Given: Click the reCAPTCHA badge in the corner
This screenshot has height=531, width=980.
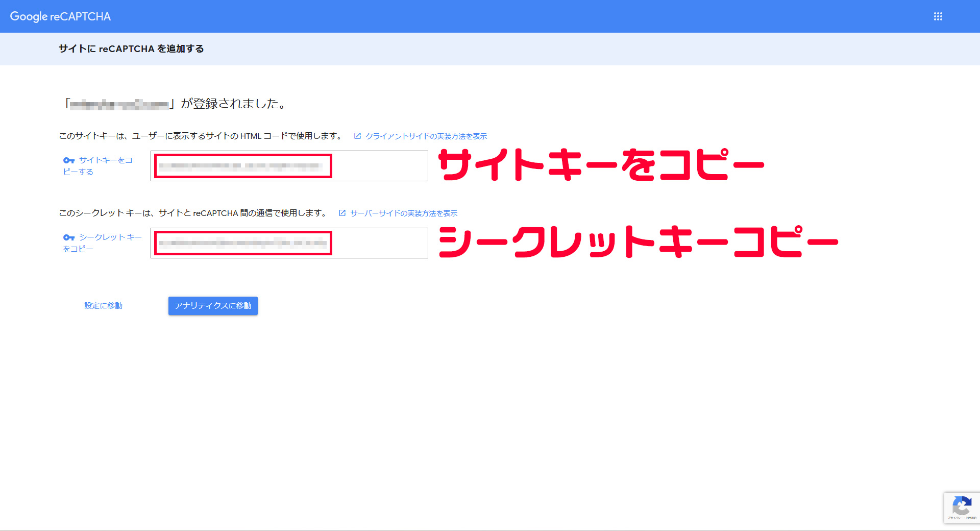Looking at the screenshot, I should pos(962,508).
